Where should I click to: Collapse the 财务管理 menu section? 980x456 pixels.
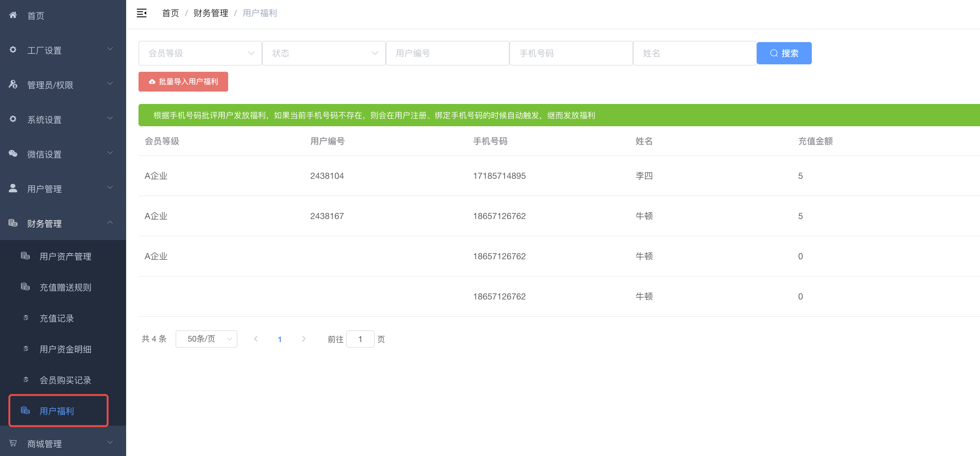tap(63, 223)
